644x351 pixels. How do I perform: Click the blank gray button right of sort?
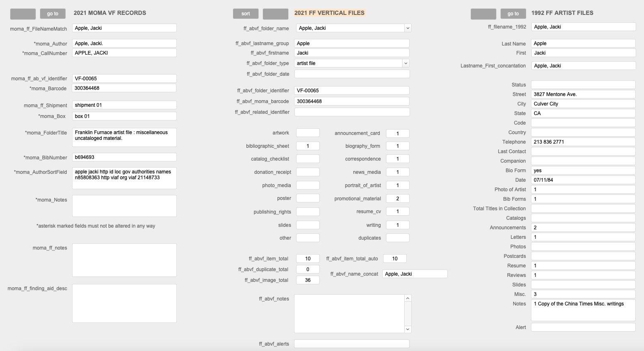275,14
